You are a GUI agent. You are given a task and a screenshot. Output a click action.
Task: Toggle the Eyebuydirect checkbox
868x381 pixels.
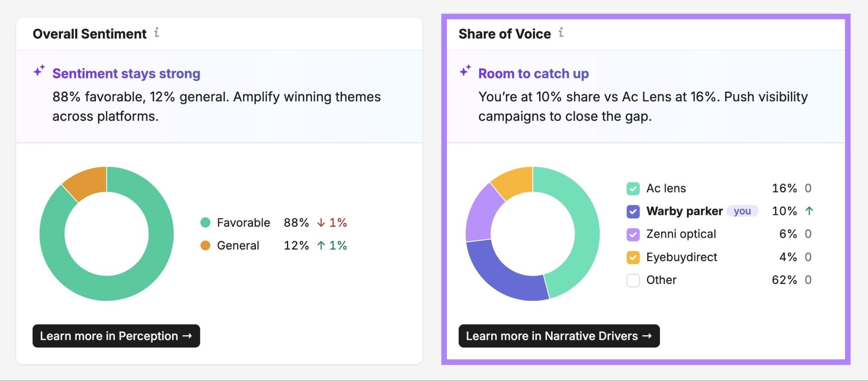633,257
